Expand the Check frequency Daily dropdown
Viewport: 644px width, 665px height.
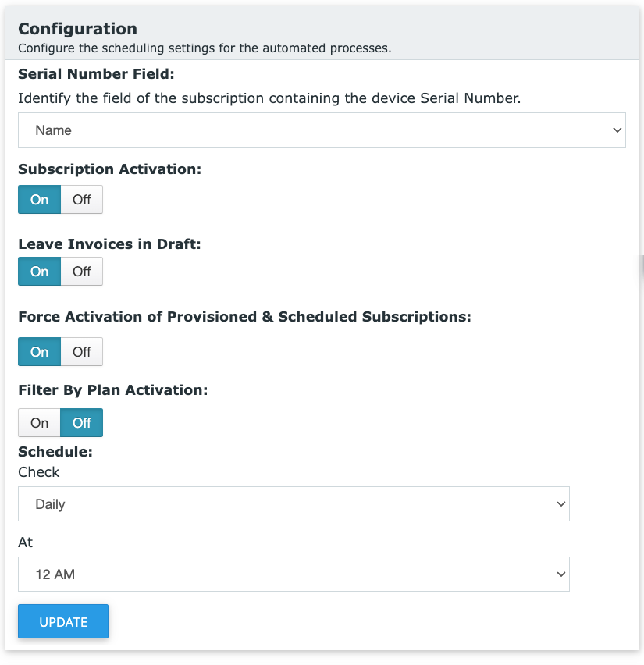point(294,504)
